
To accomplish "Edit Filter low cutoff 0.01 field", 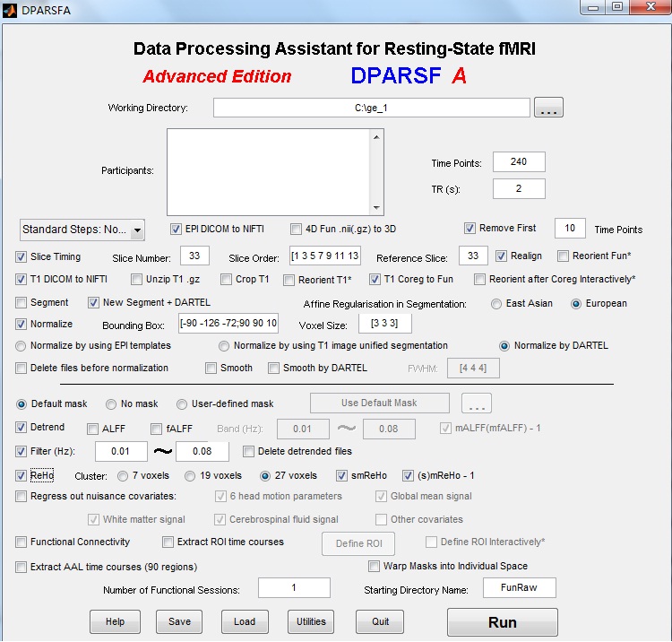I will (121, 451).
